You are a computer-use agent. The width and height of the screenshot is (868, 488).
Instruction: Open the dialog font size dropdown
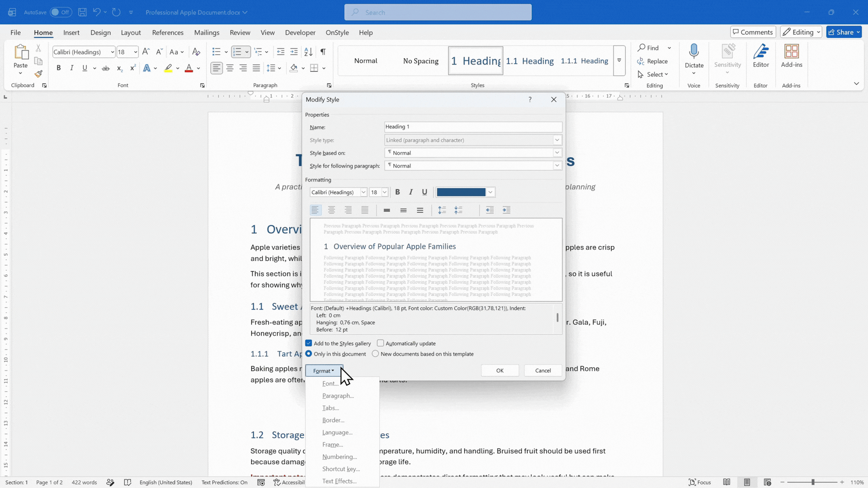point(384,192)
